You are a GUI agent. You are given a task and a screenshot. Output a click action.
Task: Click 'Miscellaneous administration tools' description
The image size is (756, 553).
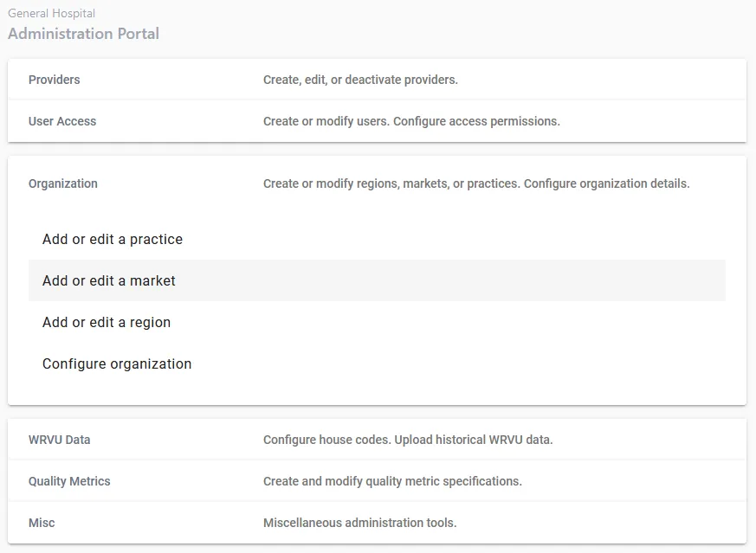pos(359,523)
